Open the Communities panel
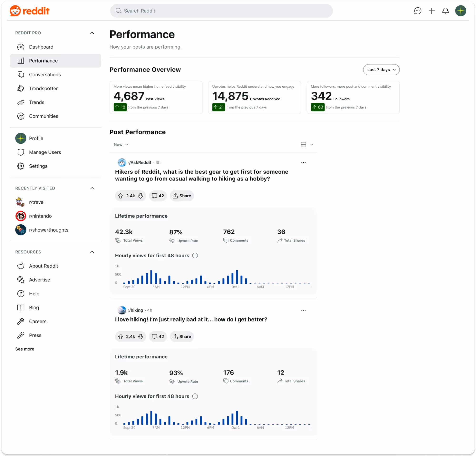This screenshot has height=457, width=476. point(43,116)
